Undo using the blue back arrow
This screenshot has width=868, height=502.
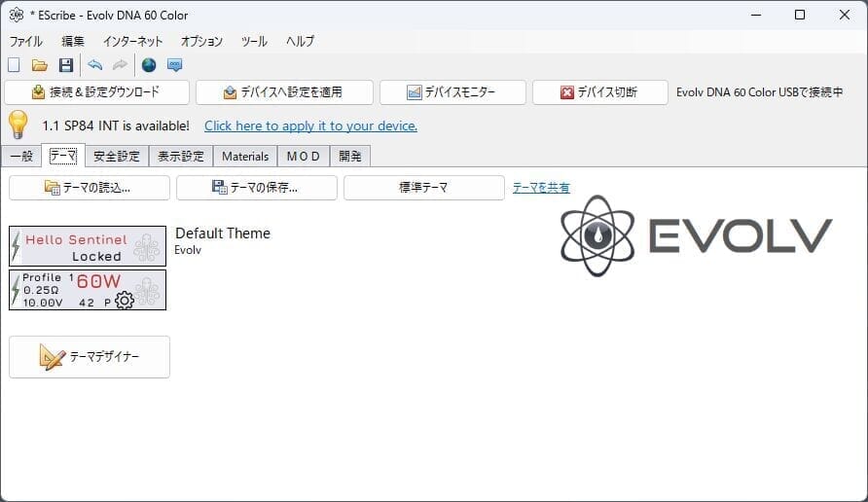click(x=94, y=65)
